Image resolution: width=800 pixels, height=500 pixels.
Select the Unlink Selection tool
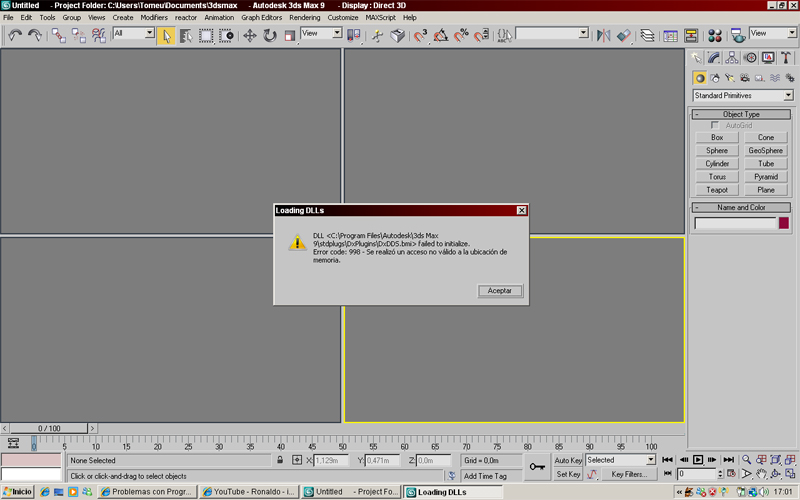(x=79, y=35)
